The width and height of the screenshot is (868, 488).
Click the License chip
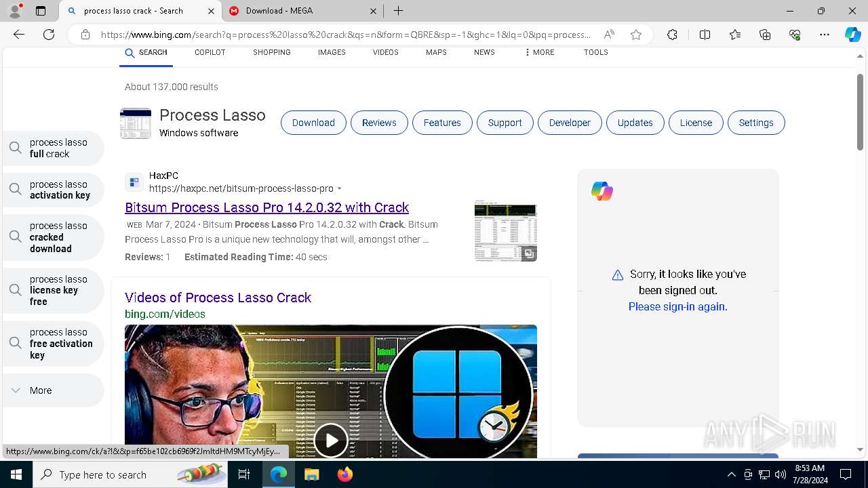pyautogui.click(x=696, y=123)
